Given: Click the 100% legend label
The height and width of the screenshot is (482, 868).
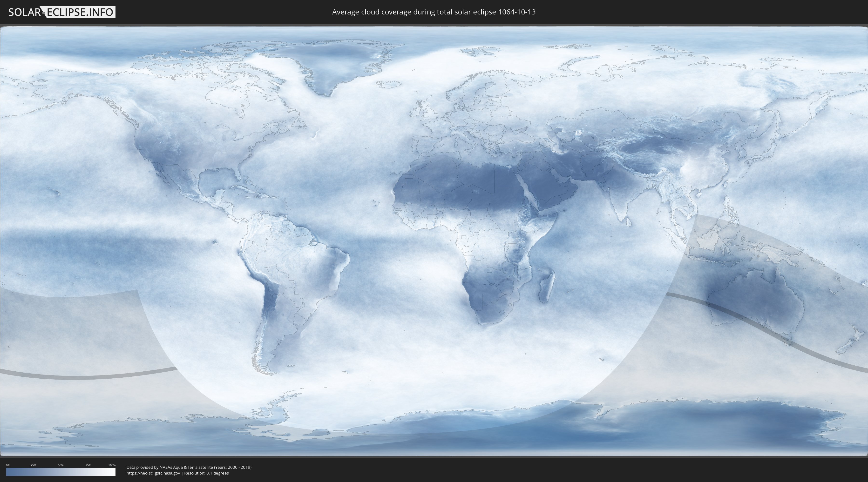Looking at the screenshot, I should point(112,465).
